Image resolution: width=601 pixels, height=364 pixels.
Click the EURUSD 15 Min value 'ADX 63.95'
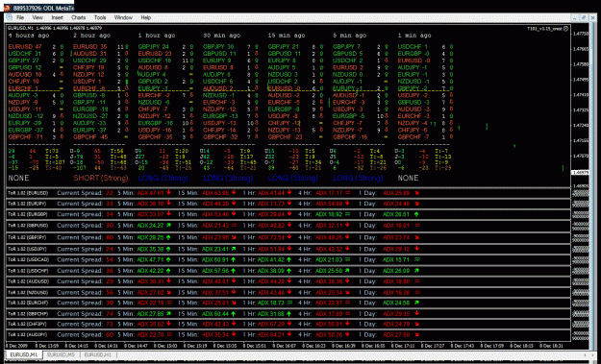coord(215,193)
